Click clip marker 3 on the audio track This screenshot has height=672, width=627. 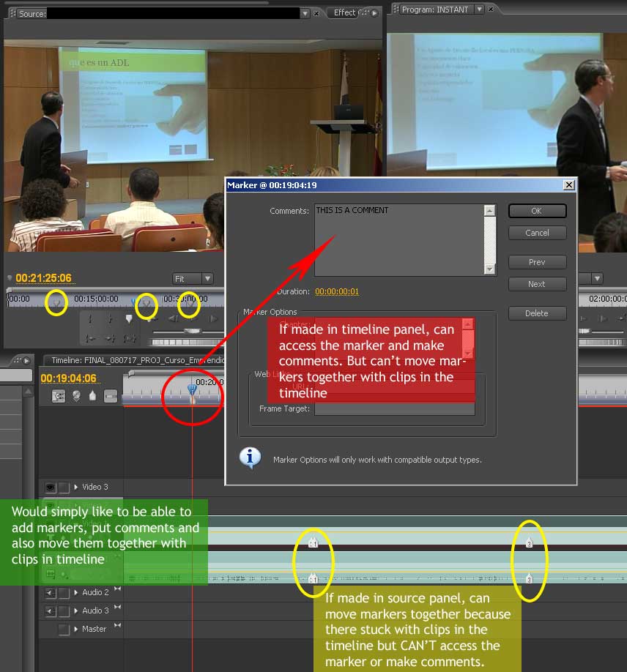click(530, 578)
